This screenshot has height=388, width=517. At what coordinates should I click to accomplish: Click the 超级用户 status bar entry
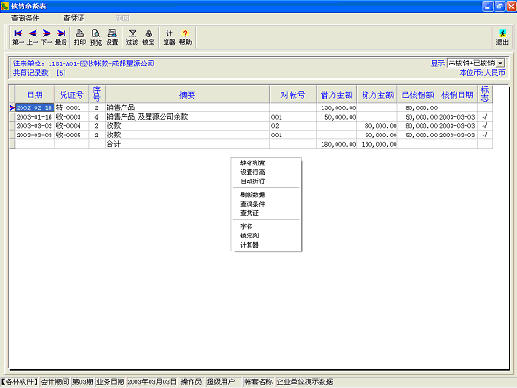[x=221, y=382]
